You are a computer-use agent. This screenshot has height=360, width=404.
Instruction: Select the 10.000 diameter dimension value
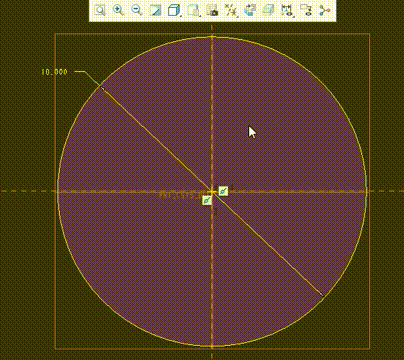coord(54,72)
